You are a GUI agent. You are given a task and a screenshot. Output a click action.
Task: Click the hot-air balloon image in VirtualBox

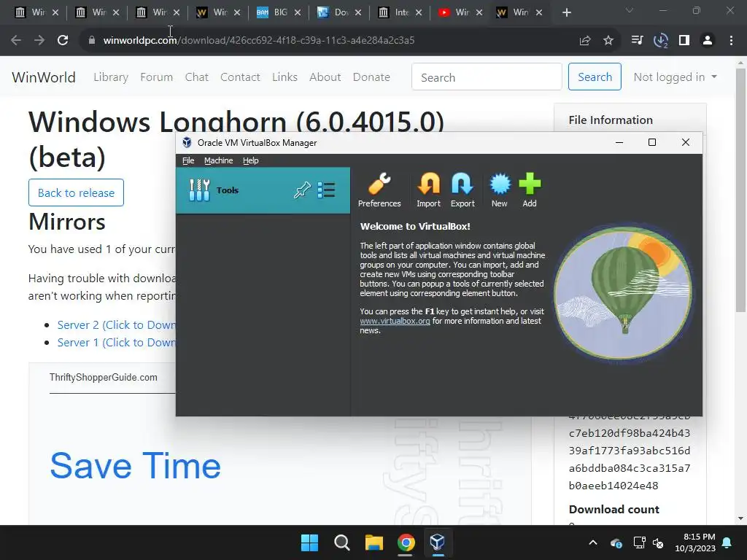pos(623,293)
